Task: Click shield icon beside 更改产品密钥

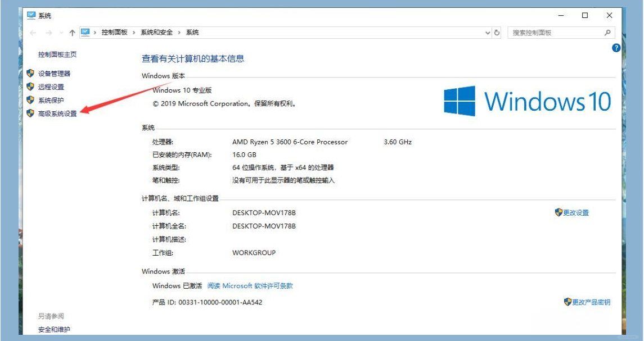Action: pos(568,302)
